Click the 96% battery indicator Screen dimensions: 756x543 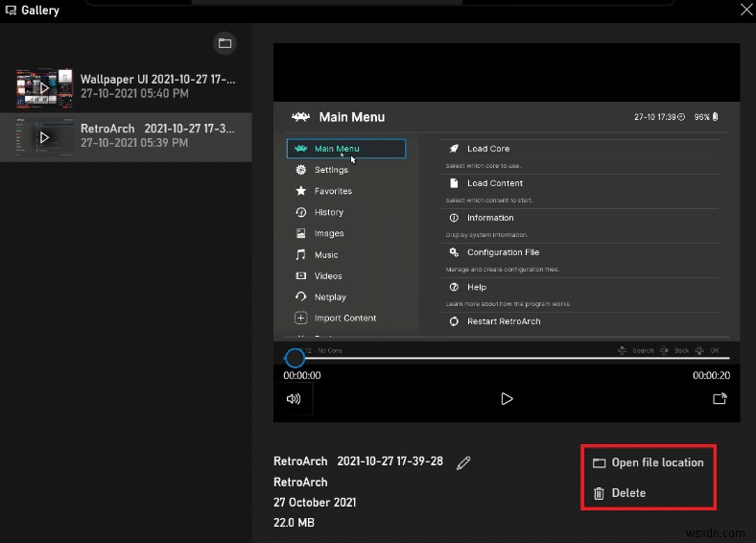coord(706,117)
